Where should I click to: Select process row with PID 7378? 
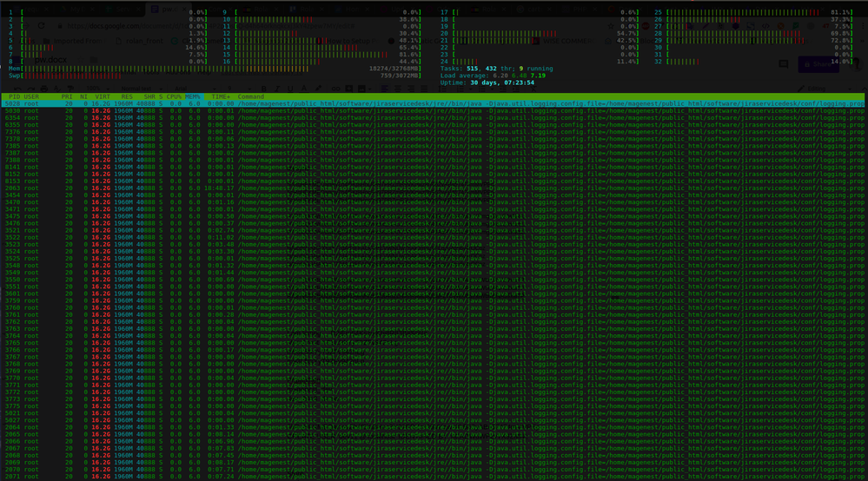coord(433,139)
